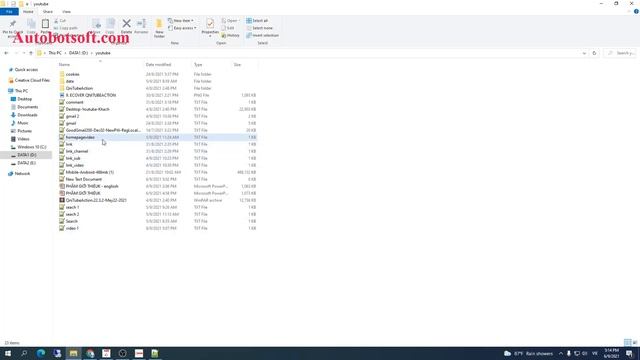640x360 pixels.
Task: Click Invert selection
Action: (x=262, y=36)
